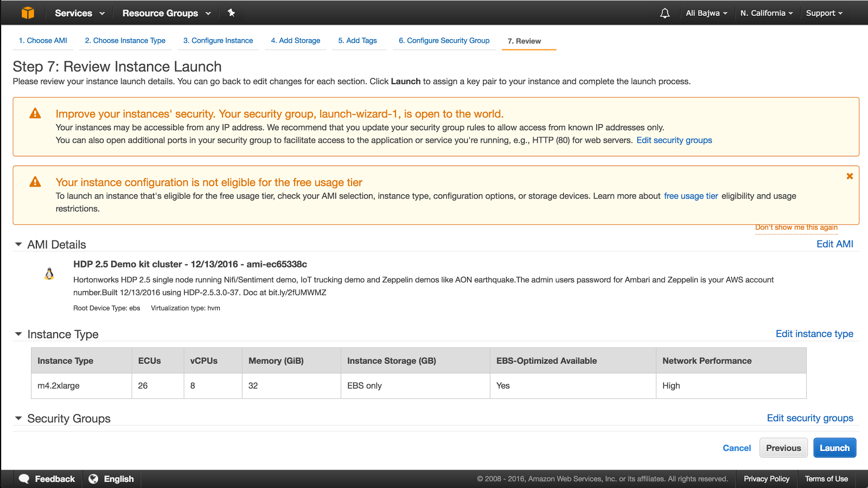Click the Feedback speech bubble icon

click(x=24, y=479)
